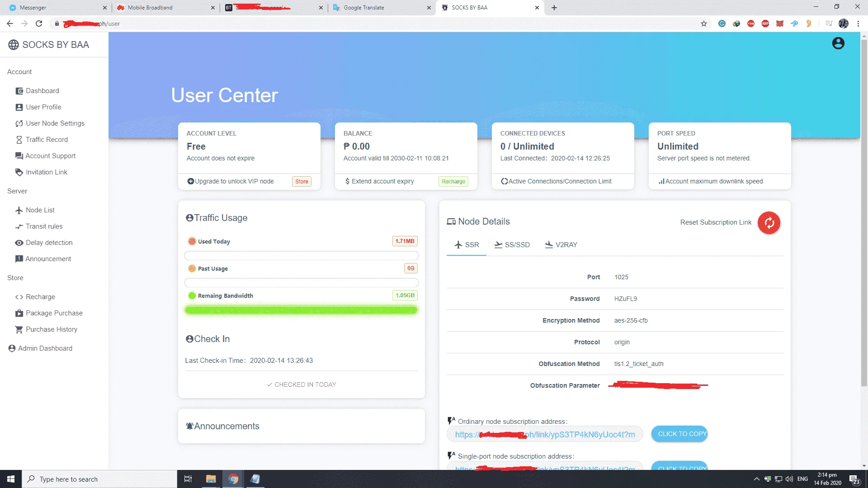Show hidden system tray icons
Screen dimensions: 868x488
(x=756, y=479)
